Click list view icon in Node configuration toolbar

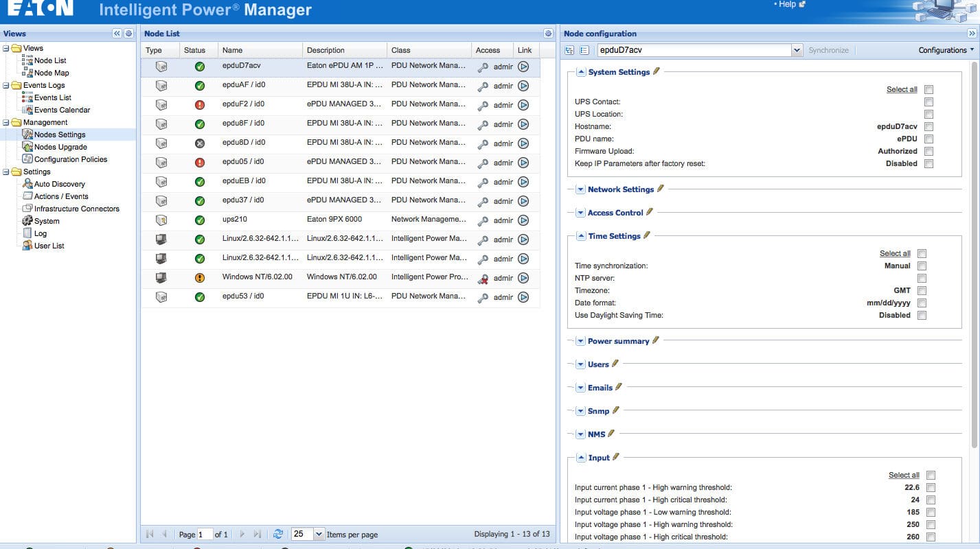pyautogui.click(x=584, y=50)
